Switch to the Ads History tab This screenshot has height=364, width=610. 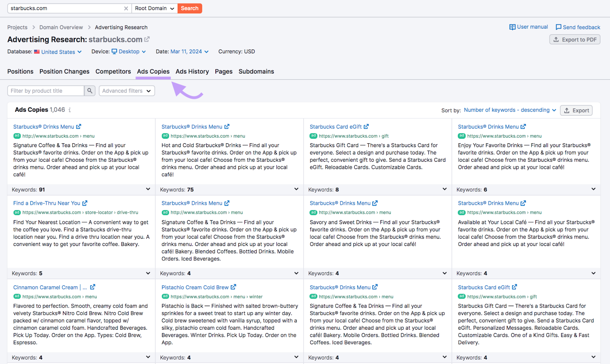pos(192,71)
